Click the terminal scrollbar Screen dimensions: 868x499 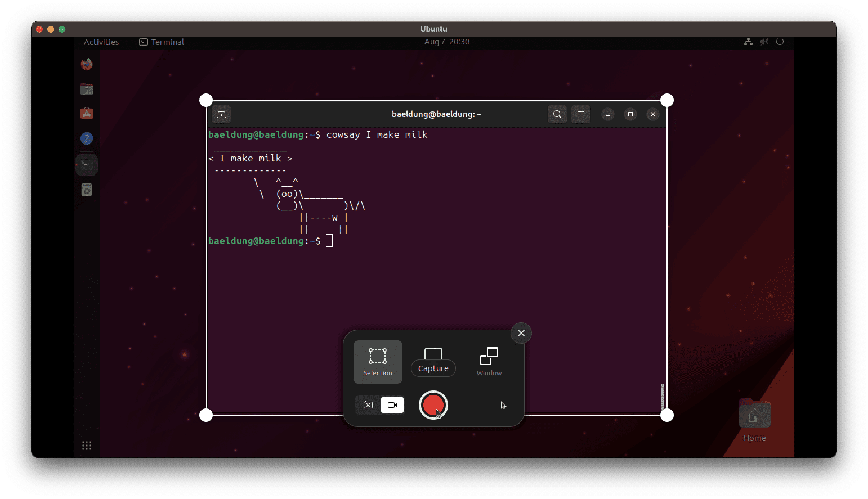(662, 397)
